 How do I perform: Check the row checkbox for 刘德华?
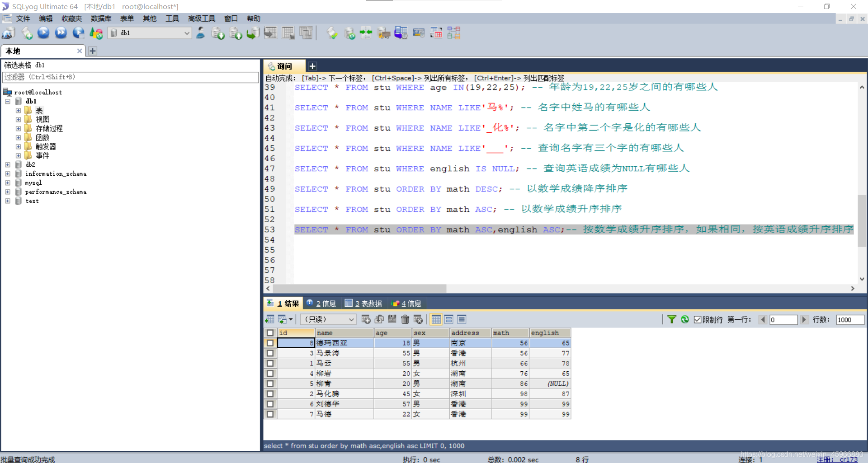(270, 404)
